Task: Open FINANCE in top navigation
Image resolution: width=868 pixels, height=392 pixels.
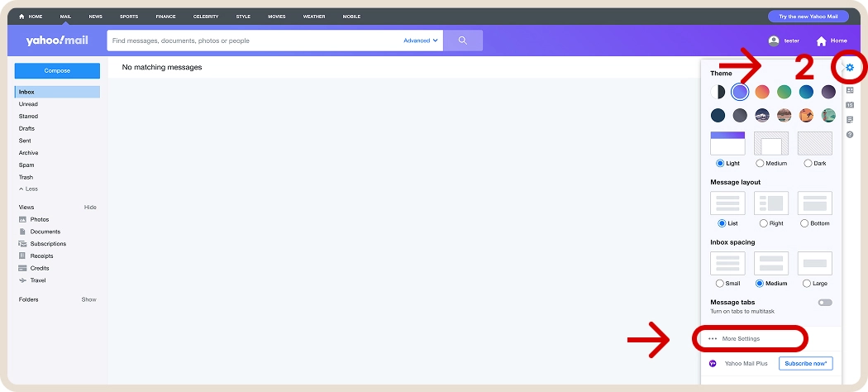Action: (165, 17)
